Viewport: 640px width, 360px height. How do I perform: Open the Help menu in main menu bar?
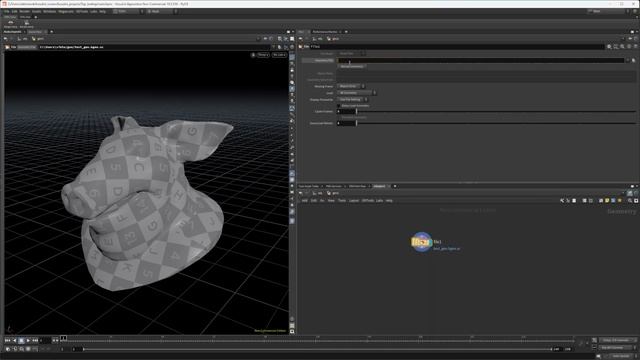tap(102, 11)
